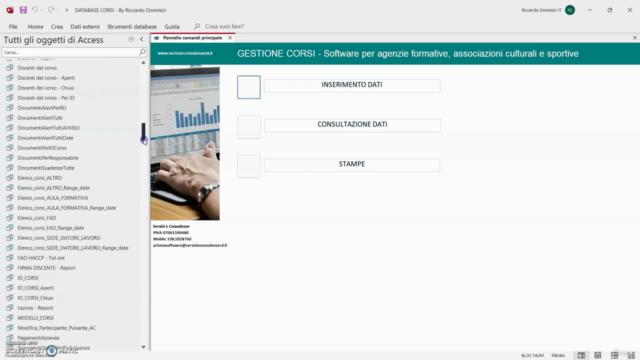Image resolution: width=640 pixels, height=360 pixels.
Task: Click the navigation list scroll-down arrow
Action: coord(143,347)
